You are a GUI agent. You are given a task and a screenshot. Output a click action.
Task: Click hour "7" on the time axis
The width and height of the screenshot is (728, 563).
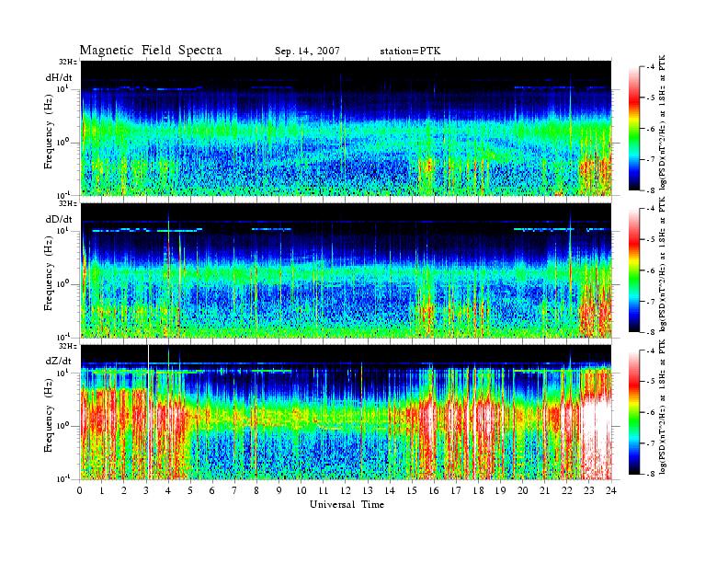[x=234, y=490]
